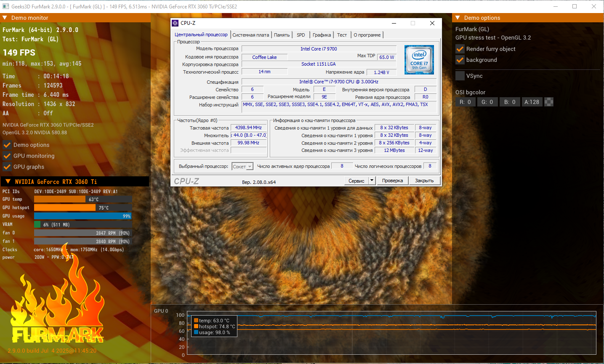Click the Socket 1151 LGA field
Image resolution: width=604 pixels, height=364 pixels.
[319, 64]
